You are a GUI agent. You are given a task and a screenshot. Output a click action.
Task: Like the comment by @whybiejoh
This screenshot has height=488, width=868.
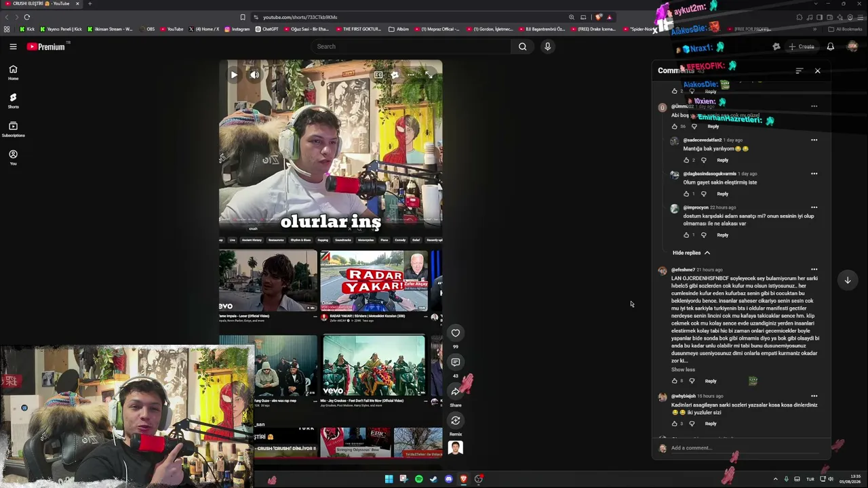point(675,424)
